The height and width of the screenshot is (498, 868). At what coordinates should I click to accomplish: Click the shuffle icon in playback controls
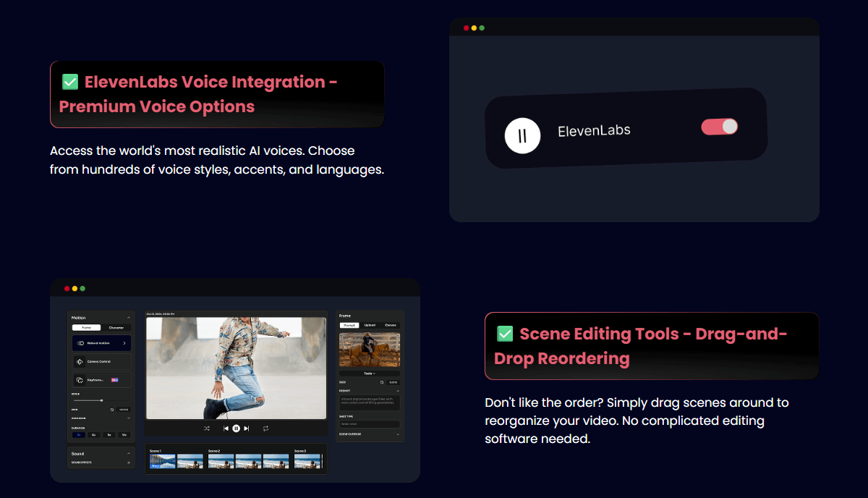[207, 429]
